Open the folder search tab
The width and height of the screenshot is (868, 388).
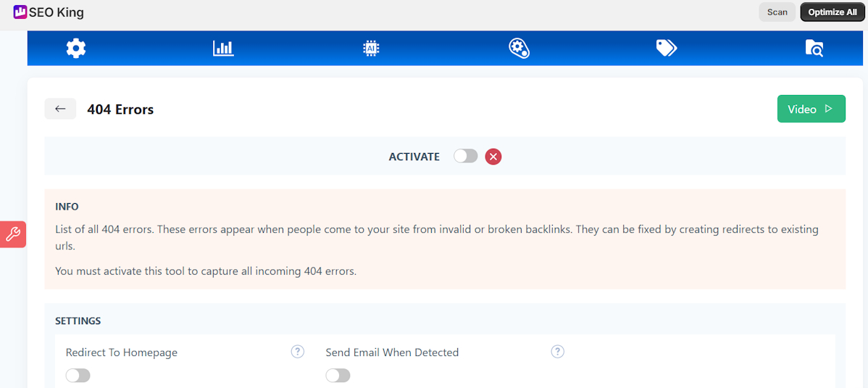814,49
